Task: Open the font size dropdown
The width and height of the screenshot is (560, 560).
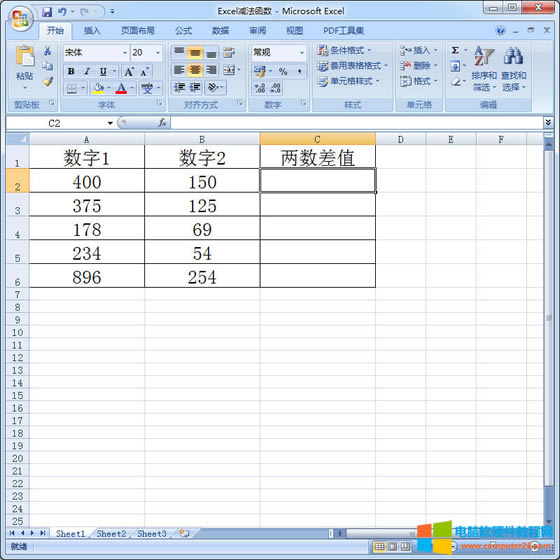Action: pyautogui.click(x=158, y=53)
